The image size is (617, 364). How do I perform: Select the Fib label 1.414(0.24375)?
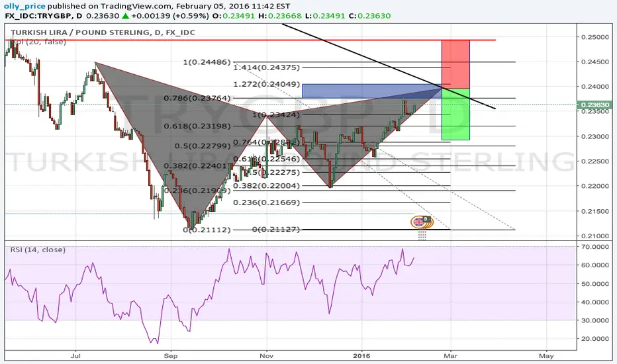tap(266, 68)
